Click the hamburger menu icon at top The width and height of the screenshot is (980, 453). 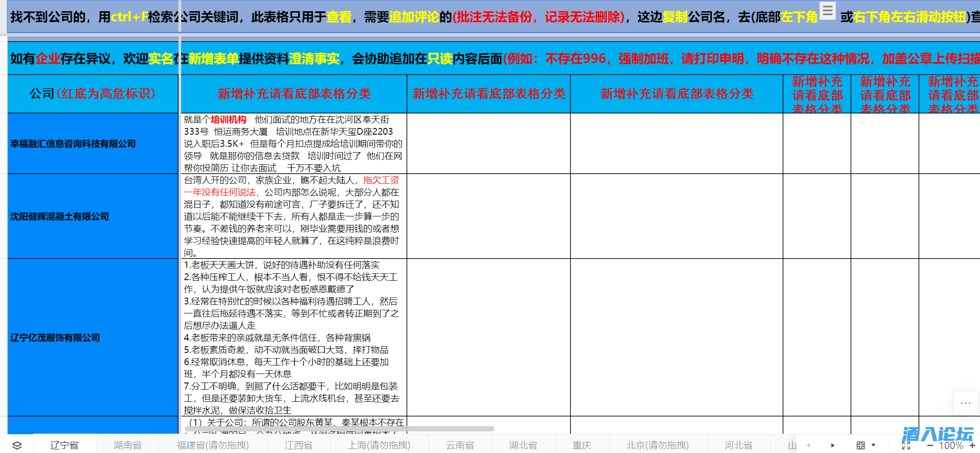[828, 10]
